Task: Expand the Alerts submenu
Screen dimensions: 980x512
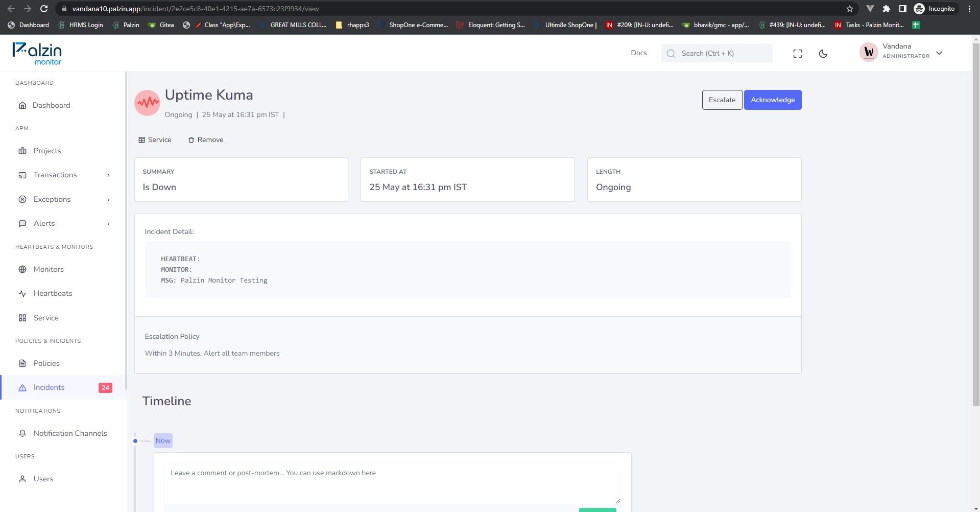Action: click(108, 224)
